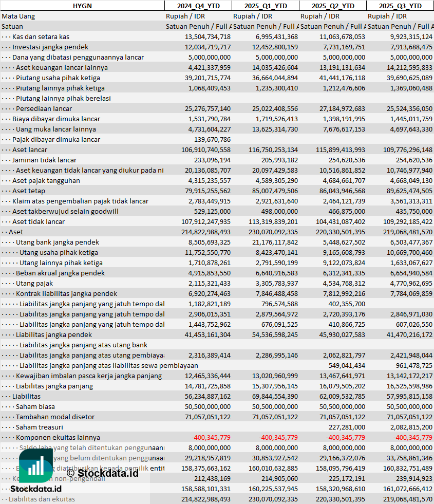Select Komponen ekuitas lainnya label
Viewport: 434px width, 504px height.
point(58,438)
